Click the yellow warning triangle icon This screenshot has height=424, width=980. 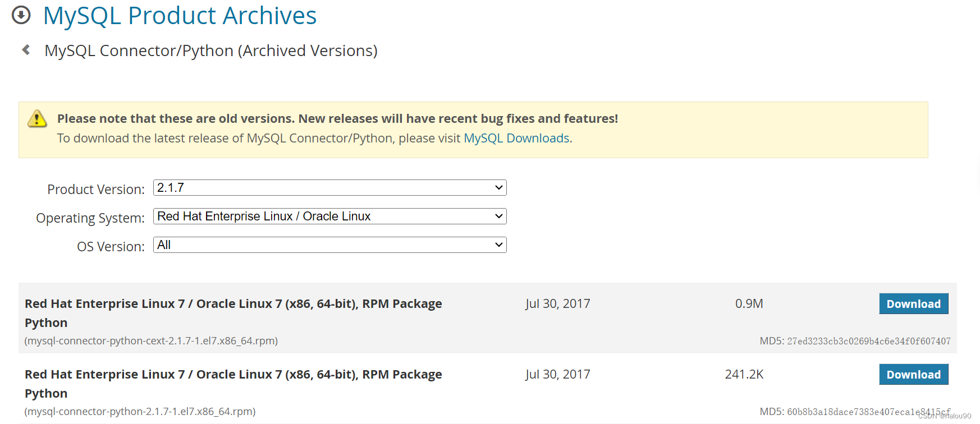coord(37,119)
